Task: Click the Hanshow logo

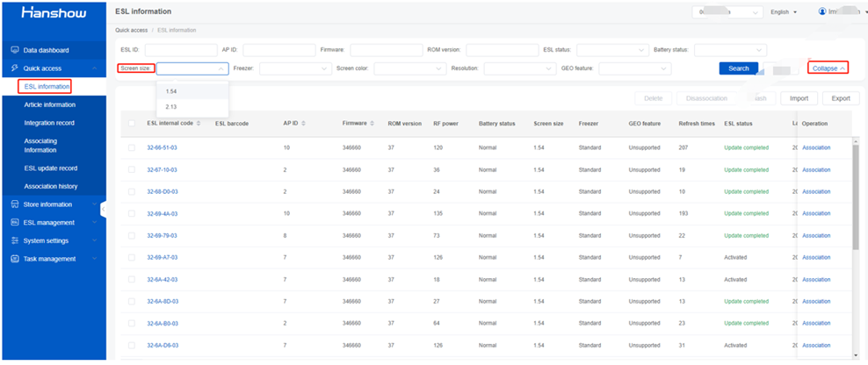Action: [54, 12]
